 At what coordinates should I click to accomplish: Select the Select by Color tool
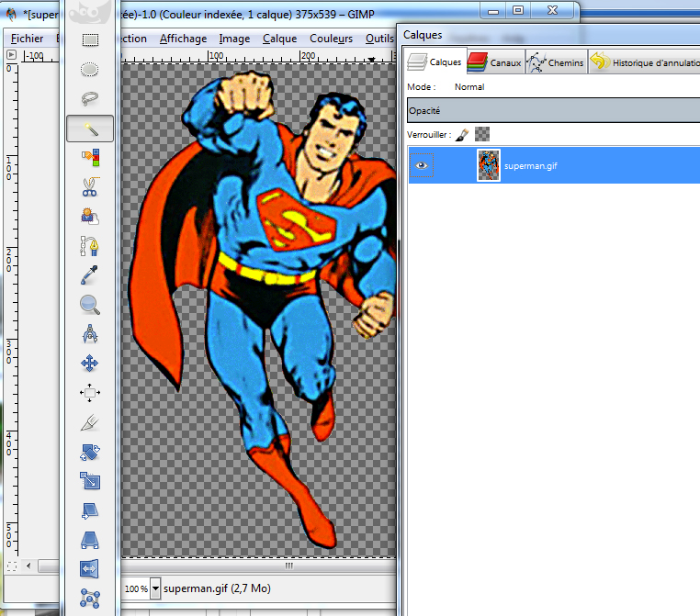[x=90, y=158]
